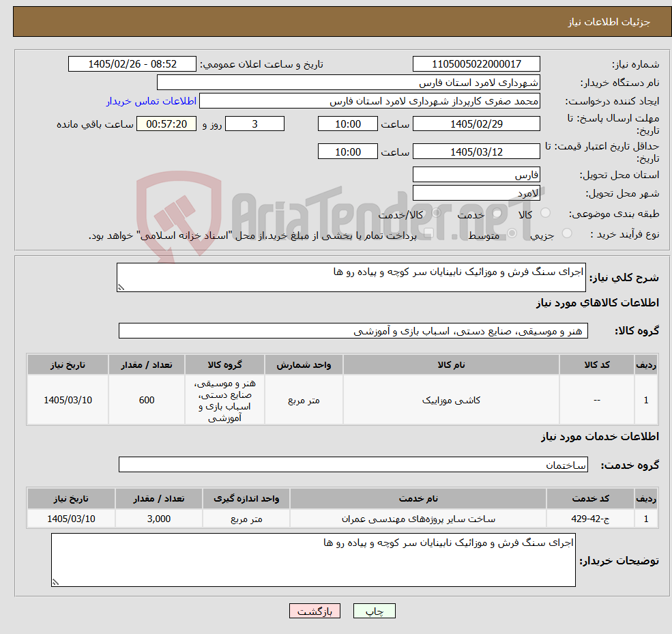
Task: Select the خدمت radio button
Action: [x=497, y=213]
